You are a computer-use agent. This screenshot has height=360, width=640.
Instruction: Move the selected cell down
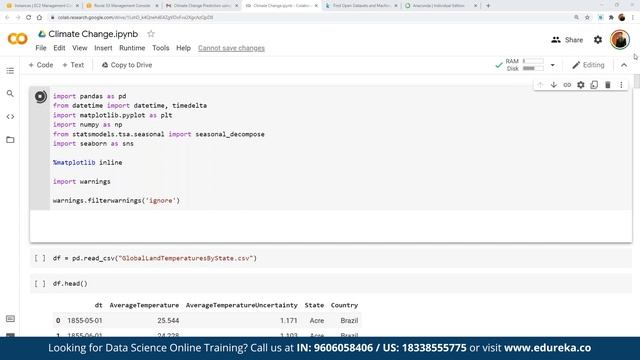[x=553, y=85]
